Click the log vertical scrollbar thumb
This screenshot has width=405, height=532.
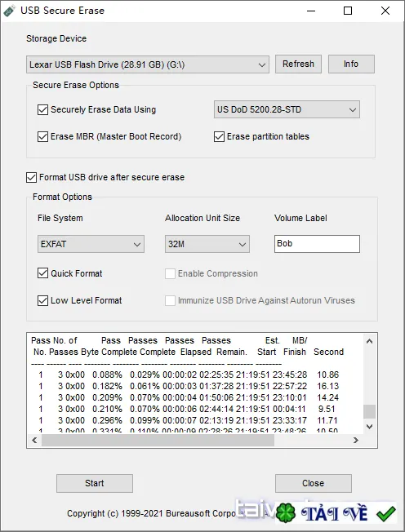click(x=369, y=411)
